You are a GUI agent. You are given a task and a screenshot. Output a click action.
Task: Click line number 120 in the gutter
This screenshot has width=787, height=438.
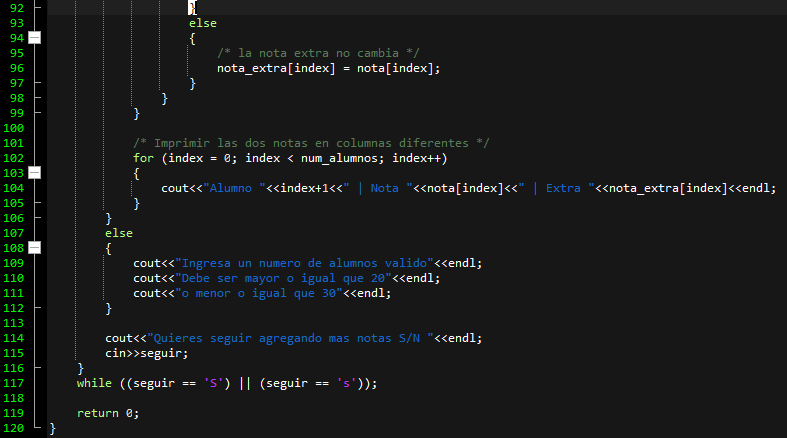(14, 428)
